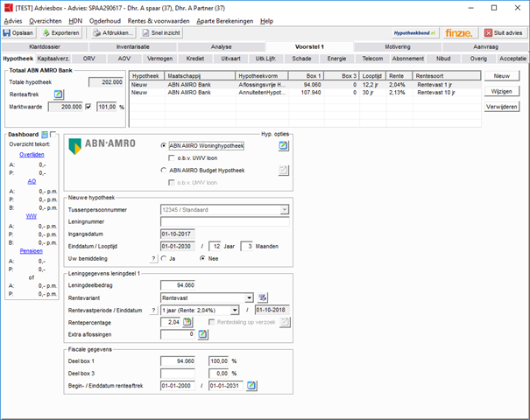Switch to the Aanvraag tab
This screenshot has width=530, height=420.
click(x=485, y=46)
